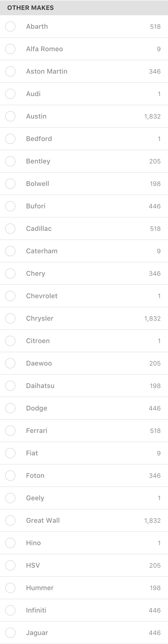The width and height of the screenshot is (168, 644).
Task: Click the Dodge make label
Action: click(x=37, y=408)
